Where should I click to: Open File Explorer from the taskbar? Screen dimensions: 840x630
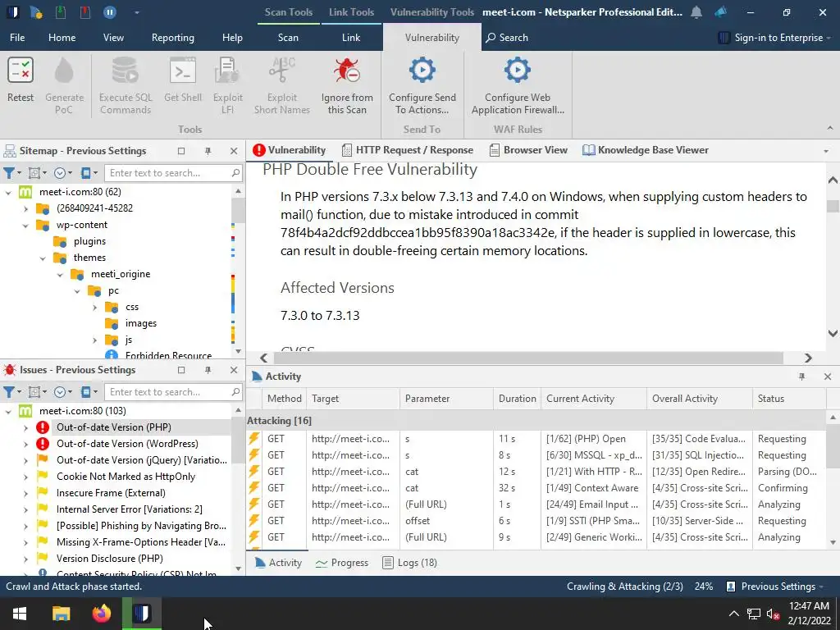point(61,614)
